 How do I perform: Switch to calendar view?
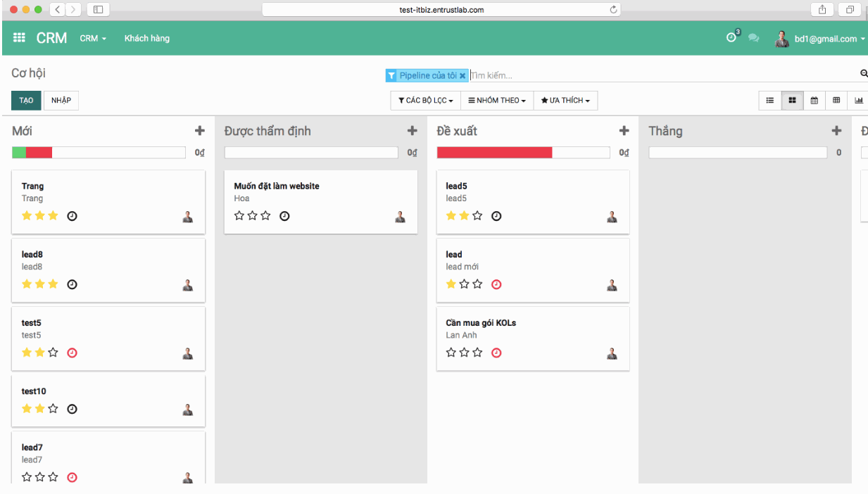coord(814,101)
